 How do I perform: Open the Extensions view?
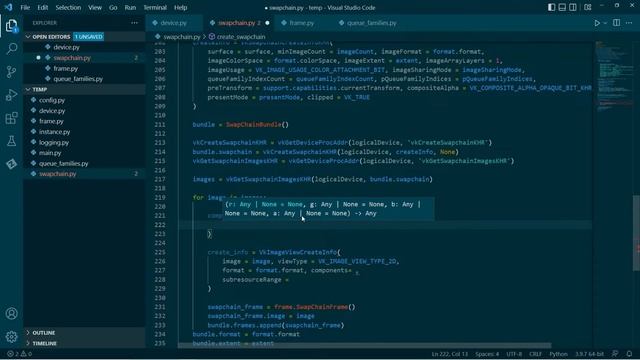pyautogui.click(x=11, y=118)
